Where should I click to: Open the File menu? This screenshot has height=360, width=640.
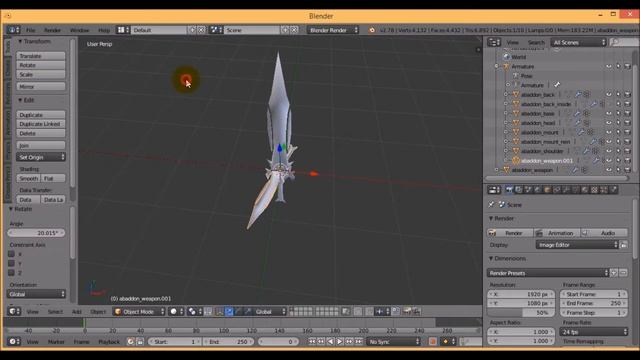[31, 30]
